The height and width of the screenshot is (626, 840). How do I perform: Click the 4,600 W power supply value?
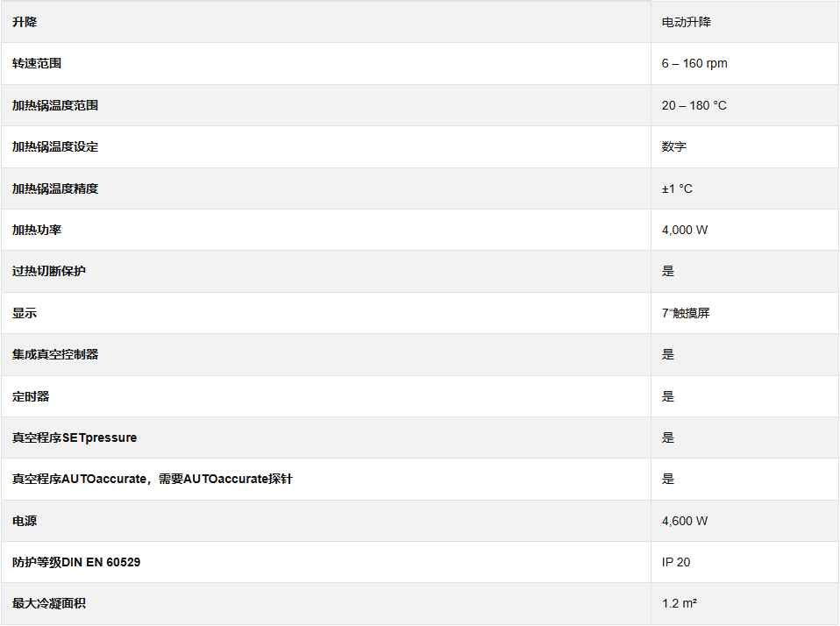[684, 521]
